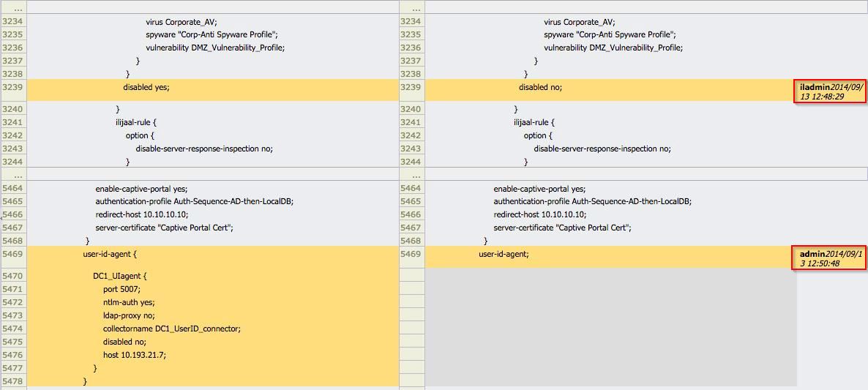Select line number 5469 in right pane

click(412, 254)
